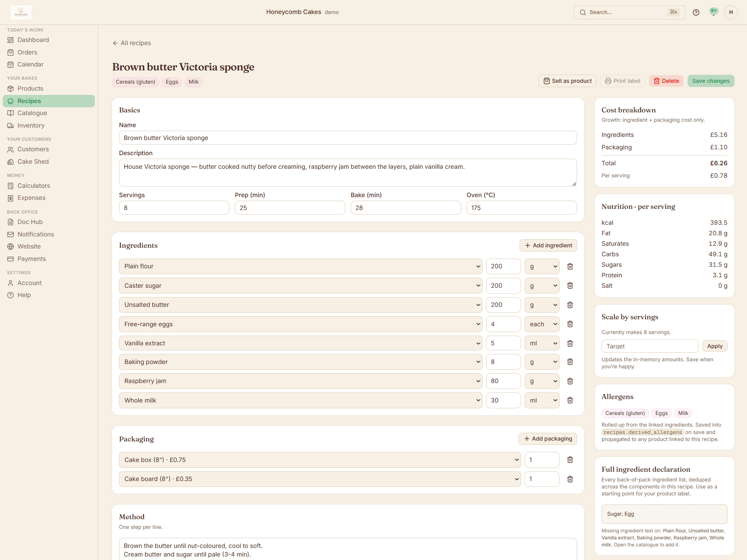Open help via question mark icon
This screenshot has height=560, width=747.
[696, 12]
